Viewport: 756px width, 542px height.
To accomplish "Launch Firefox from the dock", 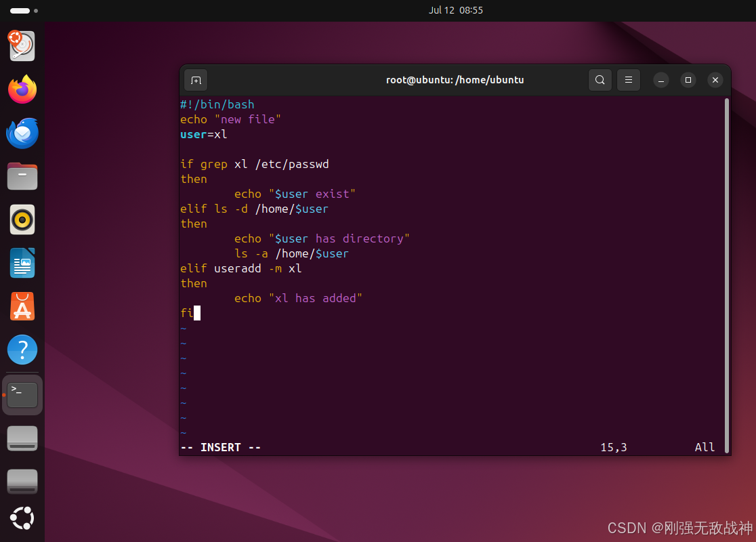I will tap(22, 89).
